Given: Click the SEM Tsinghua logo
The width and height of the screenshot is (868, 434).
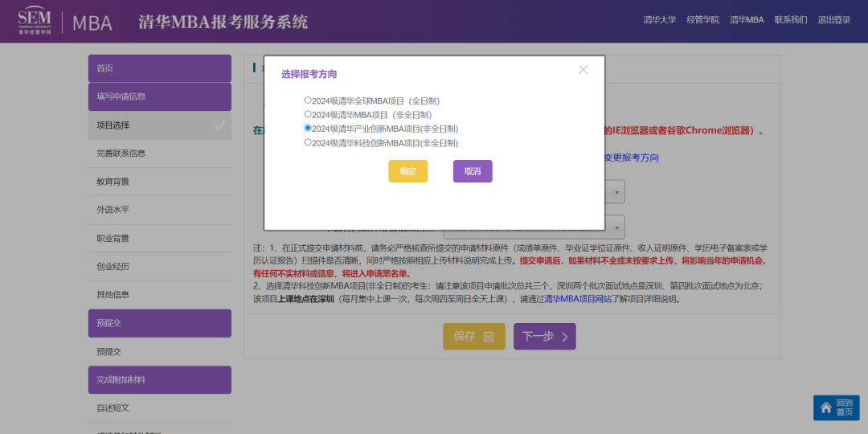Looking at the screenshot, I should coord(35,21).
